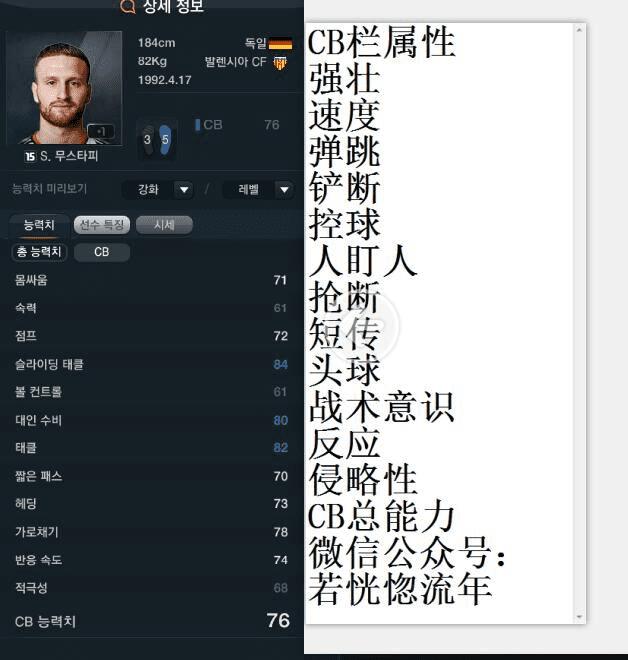Click the 슬라이딩 태클 stat row
This screenshot has height=660, width=628.
click(152, 364)
